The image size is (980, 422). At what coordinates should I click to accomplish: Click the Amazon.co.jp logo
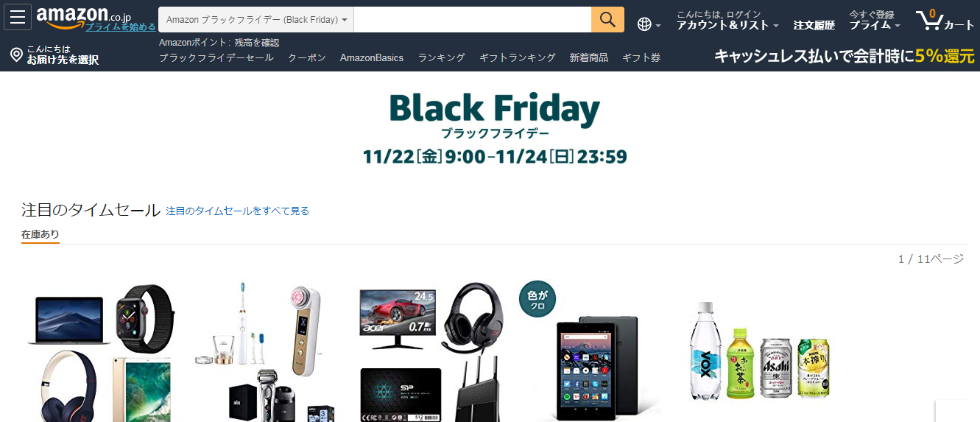tap(84, 16)
